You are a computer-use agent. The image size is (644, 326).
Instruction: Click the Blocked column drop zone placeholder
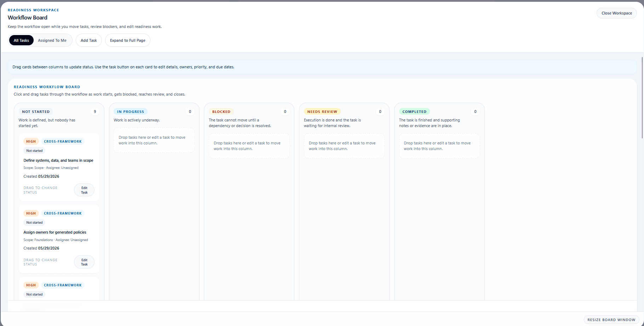click(x=249, y=146)
